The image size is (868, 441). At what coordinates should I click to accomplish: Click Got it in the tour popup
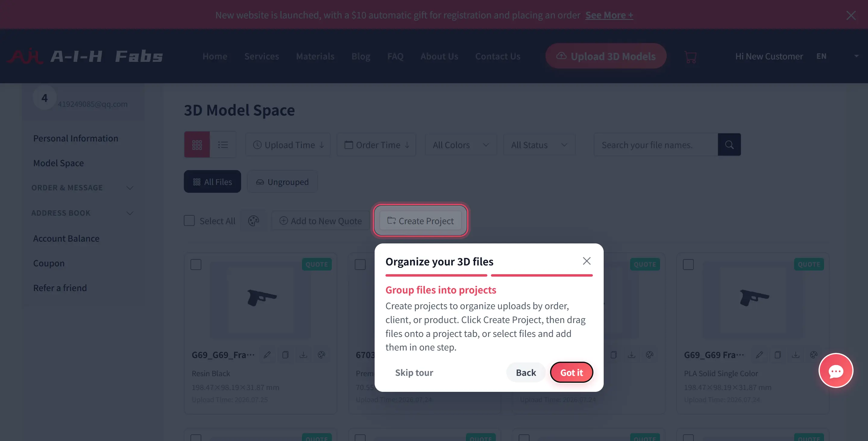(571, 373)
